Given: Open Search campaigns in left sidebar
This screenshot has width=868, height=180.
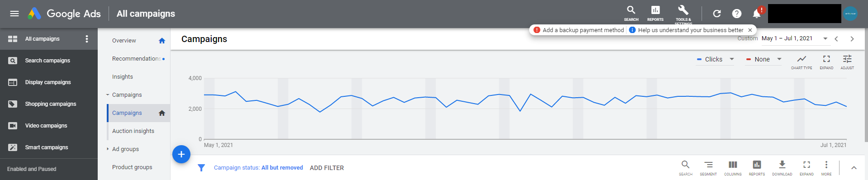Looking at the screenshot, I should point(49,61).
